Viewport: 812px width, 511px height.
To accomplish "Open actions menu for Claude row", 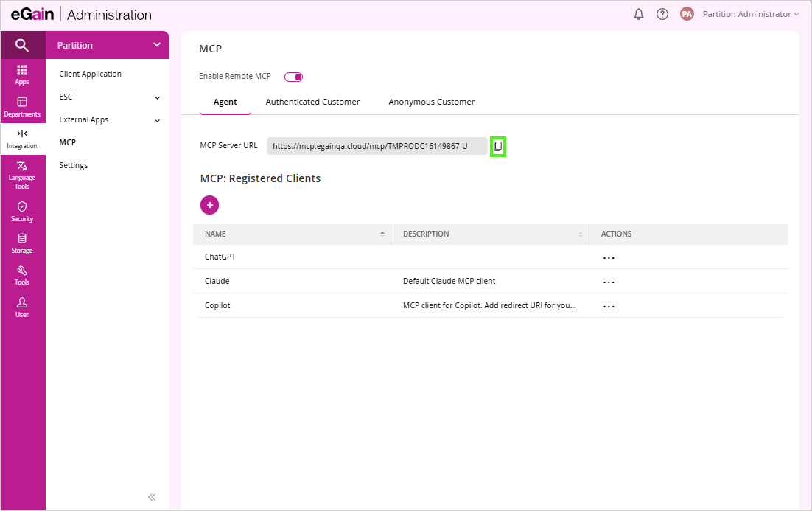I will (x=609, y=282).
